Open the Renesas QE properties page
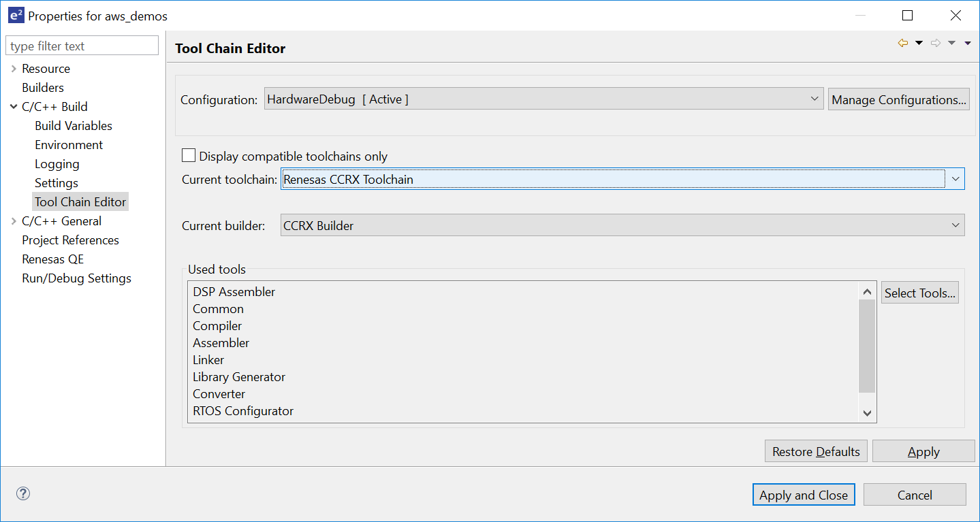 [53, 259]
